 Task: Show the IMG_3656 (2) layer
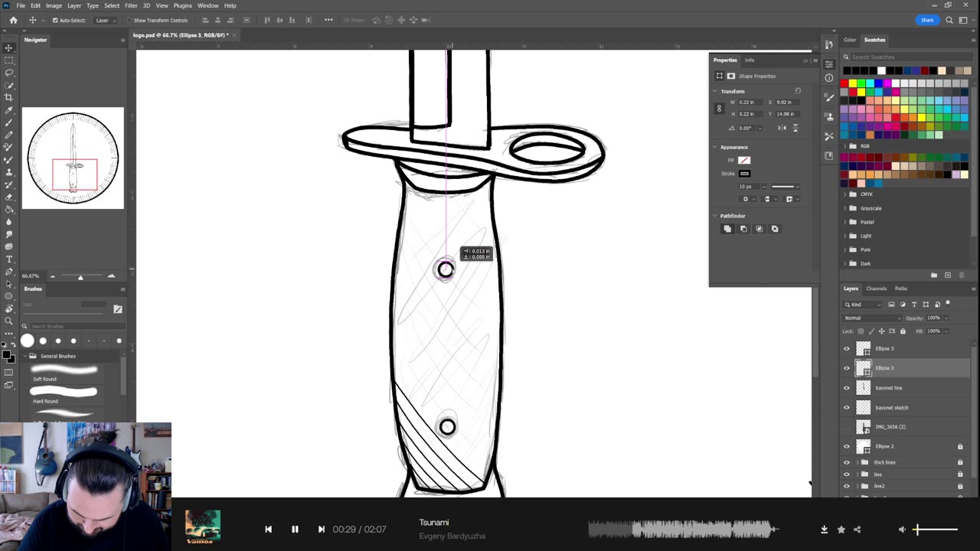[x=847, y=427]
